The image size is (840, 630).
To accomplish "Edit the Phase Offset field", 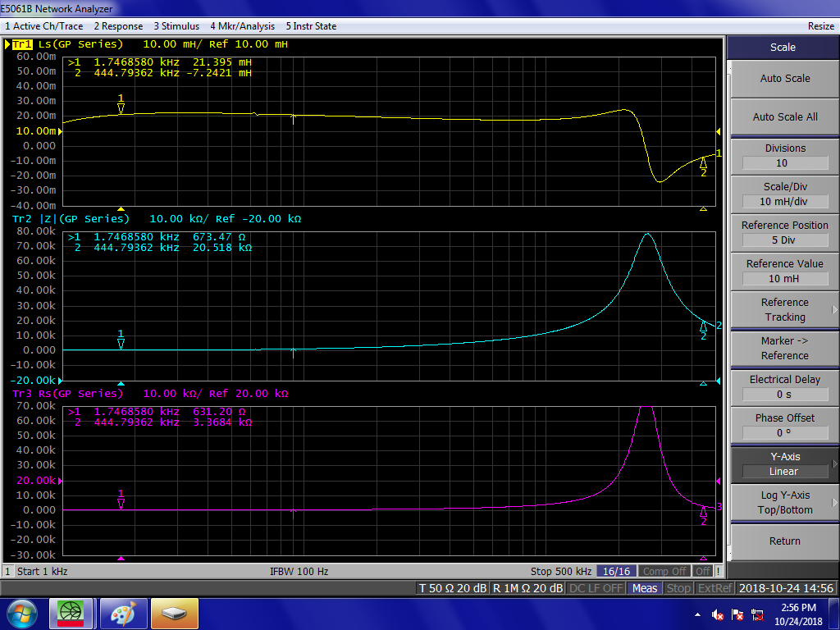I will point(785,433).
